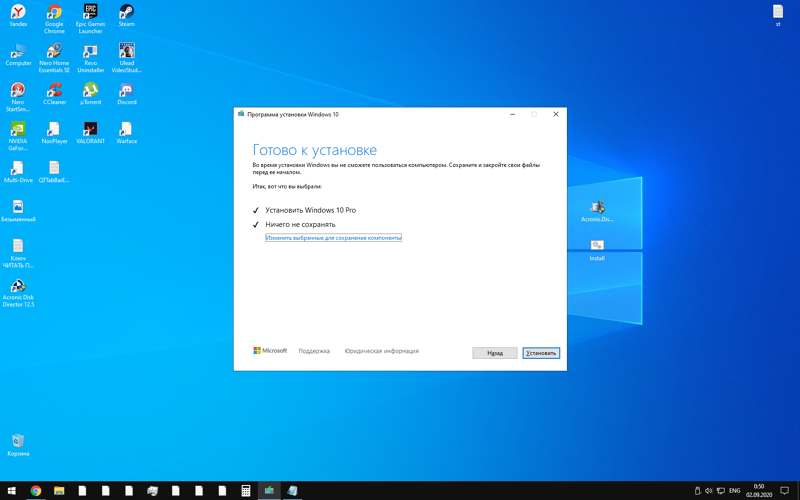Select the Ключ ЧИТАТЬ text file

pos(18,254)
